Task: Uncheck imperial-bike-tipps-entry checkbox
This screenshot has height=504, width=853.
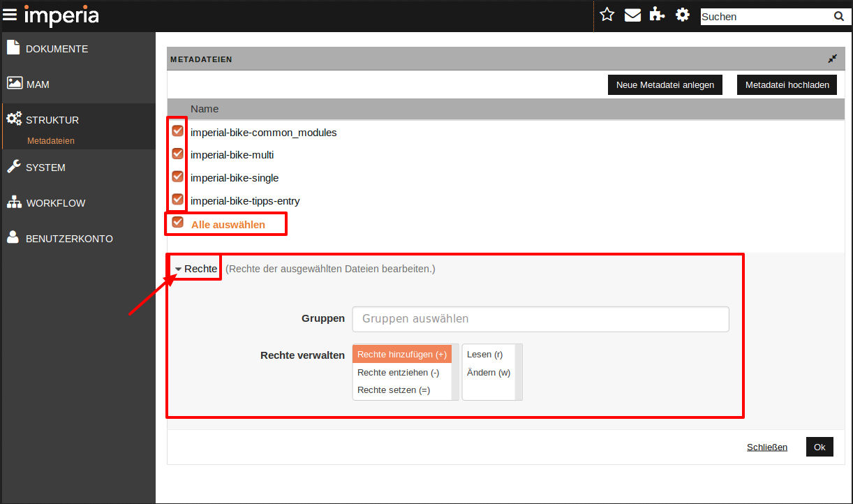Action: pyautogui.click(x=178, y=199)
